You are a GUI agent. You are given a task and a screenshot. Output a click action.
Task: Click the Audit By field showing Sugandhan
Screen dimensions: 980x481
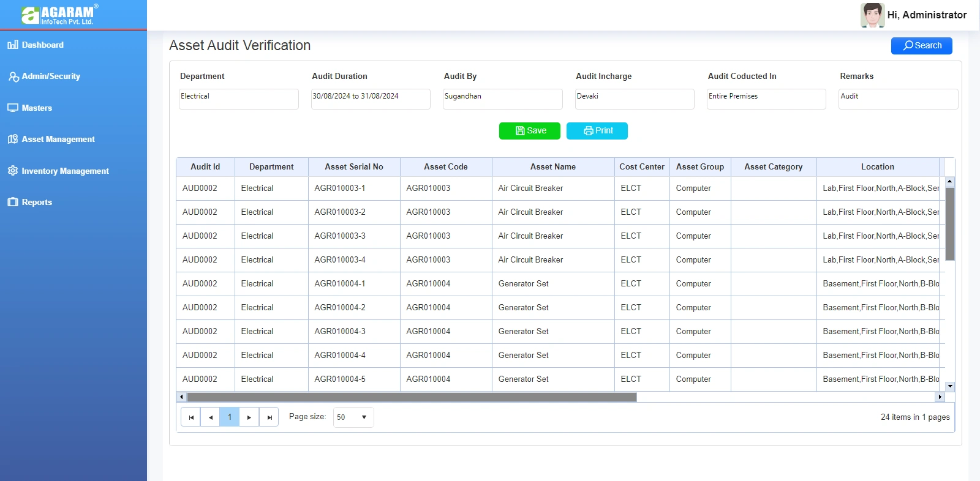pyautogui.click(x=503, y=99)
